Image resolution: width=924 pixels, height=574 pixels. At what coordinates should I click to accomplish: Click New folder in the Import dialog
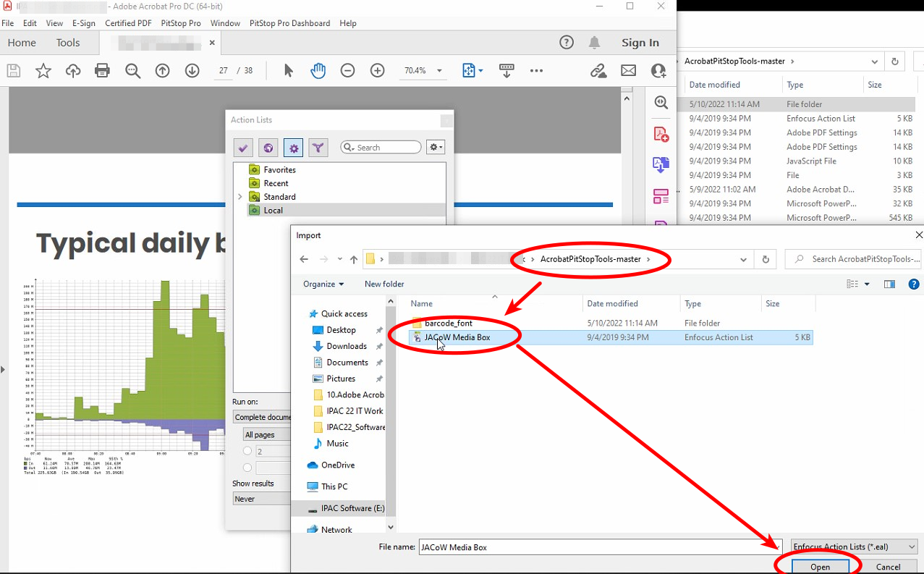384,284
